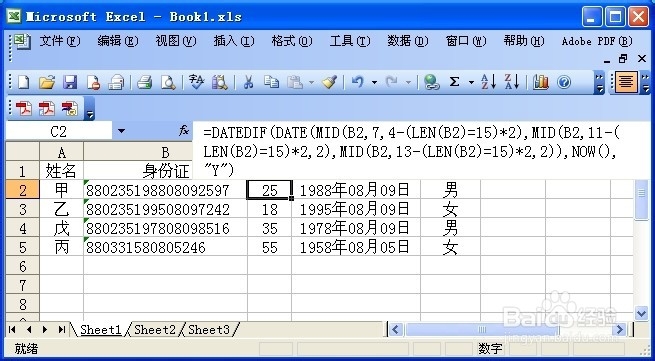Image resolution: width=655 pixels, height=361 pixels.
Task: Jump to last sheet tab arrow
Action: point(61,330)
